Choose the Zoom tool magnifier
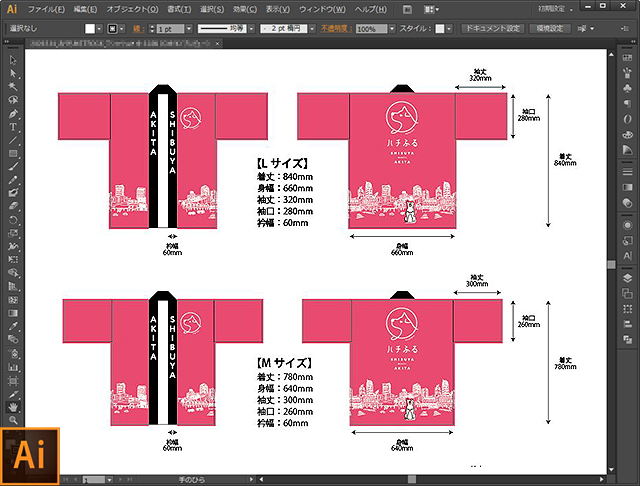 (x=13, y=420)
